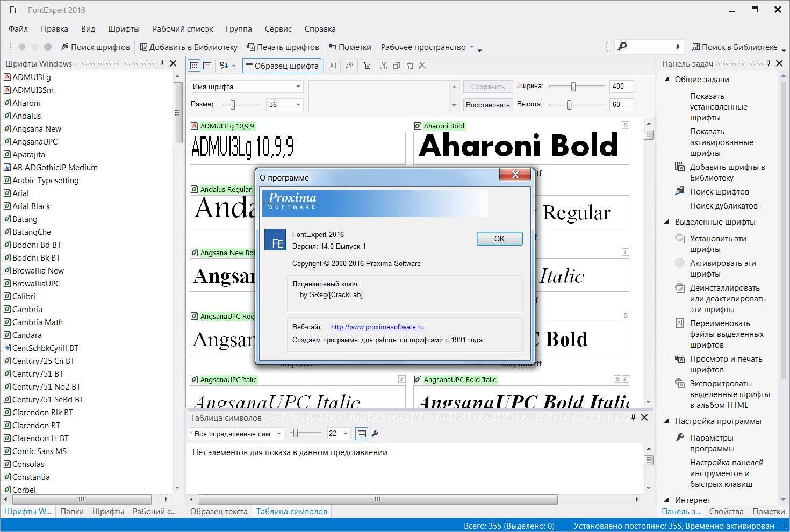Click the Cut scissors icon

click(383, 66)
